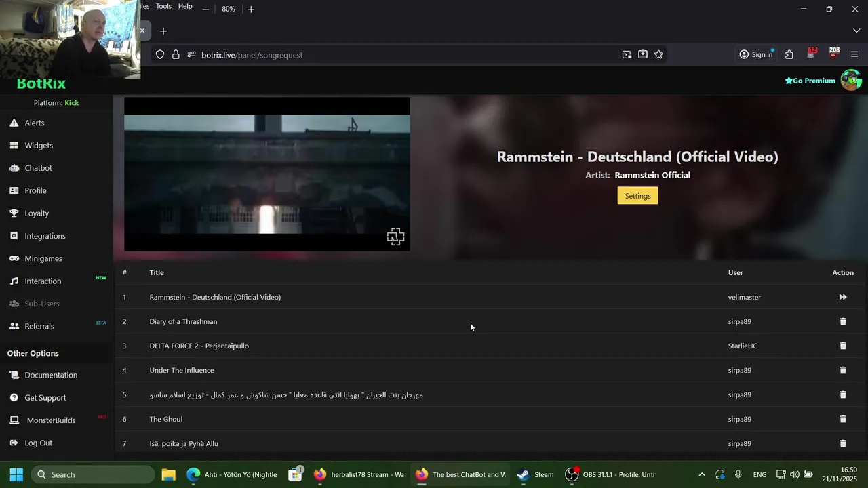Open Steam from the taskbar
The image size is (868, 488).
point(535,474)
